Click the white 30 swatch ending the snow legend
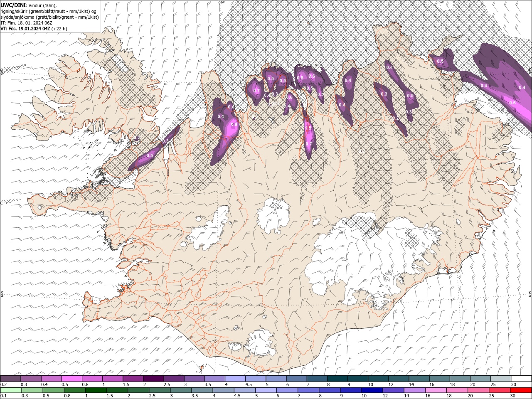This screenshot has height=399, width=532. [522, 379]
